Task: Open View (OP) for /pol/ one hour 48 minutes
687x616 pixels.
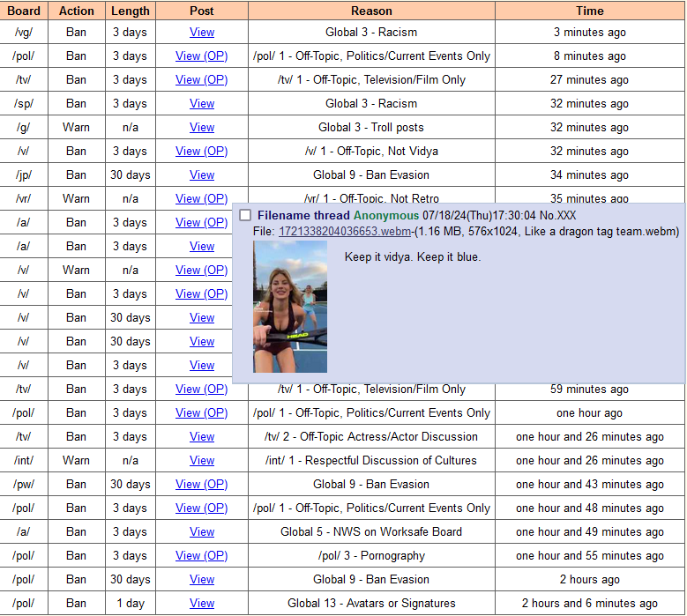Action: (x=202, y=508)
